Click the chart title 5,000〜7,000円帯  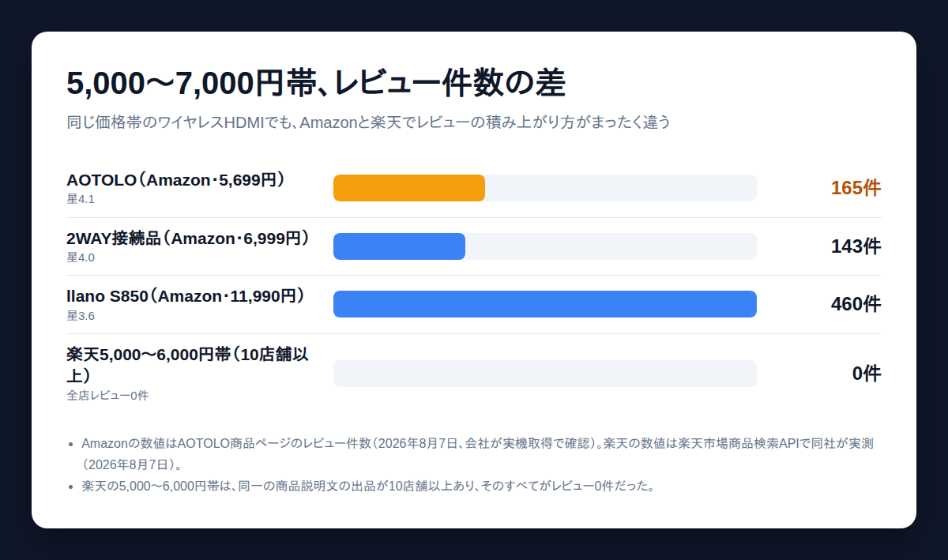pyautogui.click(x=316, y=83)
